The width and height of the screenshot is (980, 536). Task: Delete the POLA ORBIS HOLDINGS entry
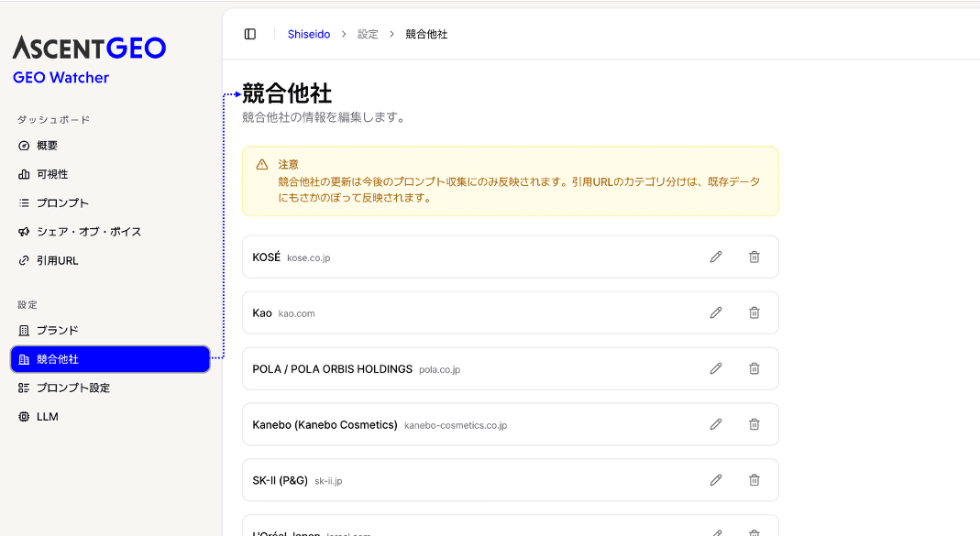pos(754,368)
